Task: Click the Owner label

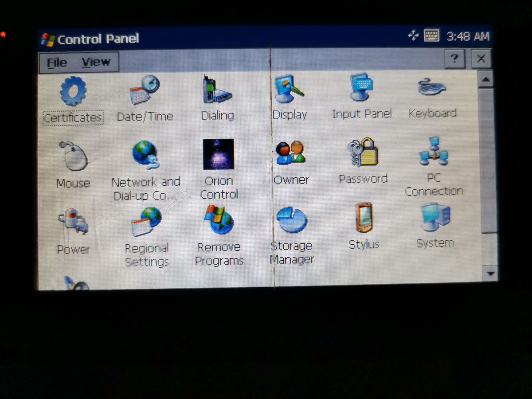Action: point(291,180)
